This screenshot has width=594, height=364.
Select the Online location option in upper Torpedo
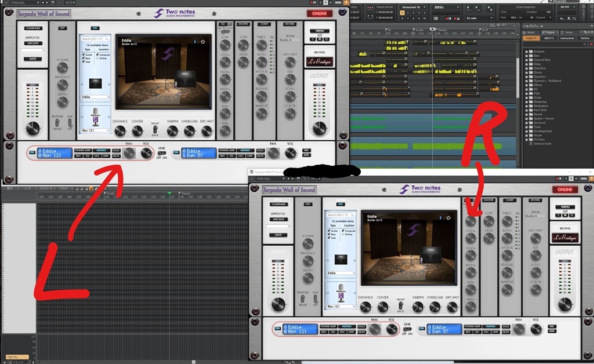click(x=97, y=58)
